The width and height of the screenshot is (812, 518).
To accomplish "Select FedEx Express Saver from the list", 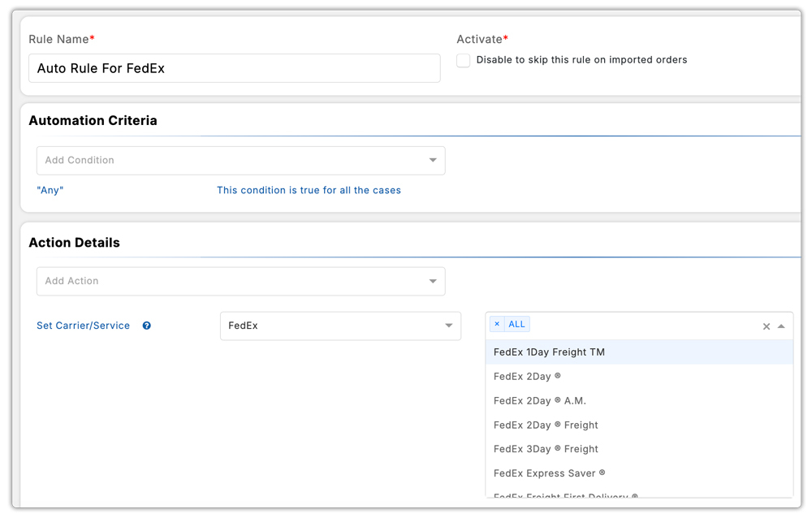I will [548, 473].
